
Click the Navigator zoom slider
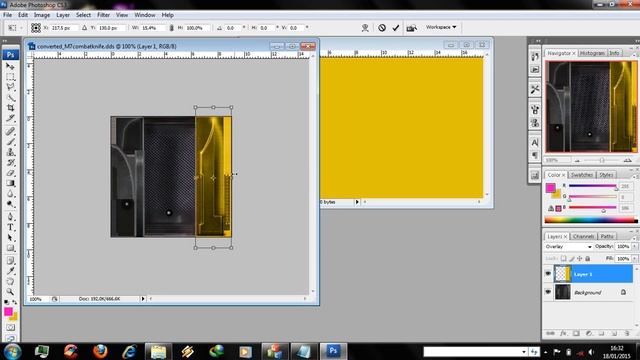602,160
